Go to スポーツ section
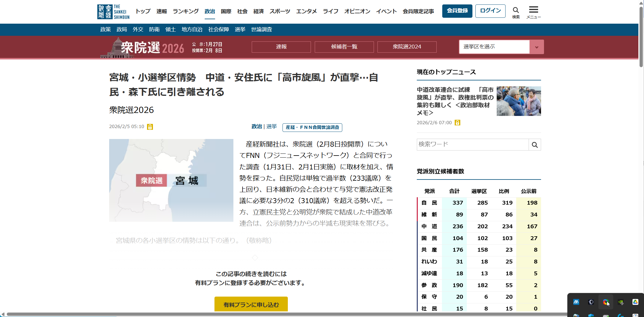 (x=280, y=11)
